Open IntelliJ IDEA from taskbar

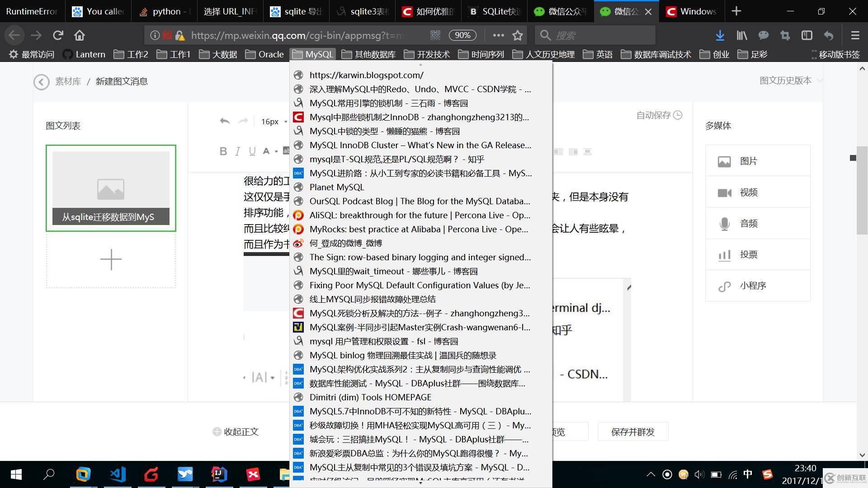pyautogui.click(x=219, y=474)
